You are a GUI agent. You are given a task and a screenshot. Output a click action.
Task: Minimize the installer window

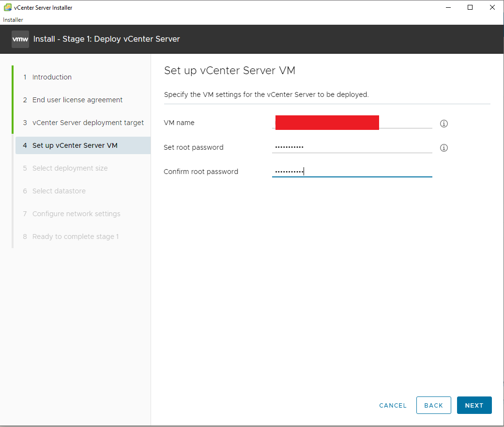(448, 7)
